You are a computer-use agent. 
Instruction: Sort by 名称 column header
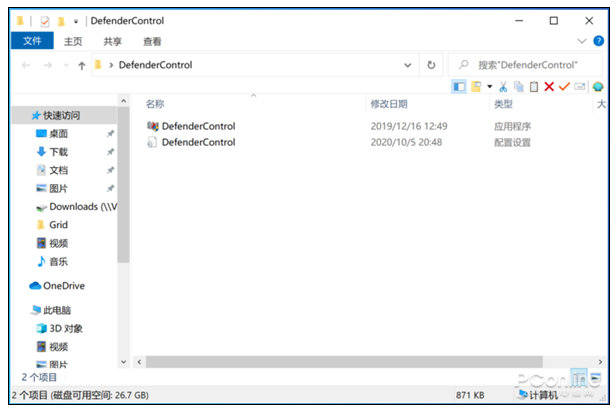pos(155,104)
